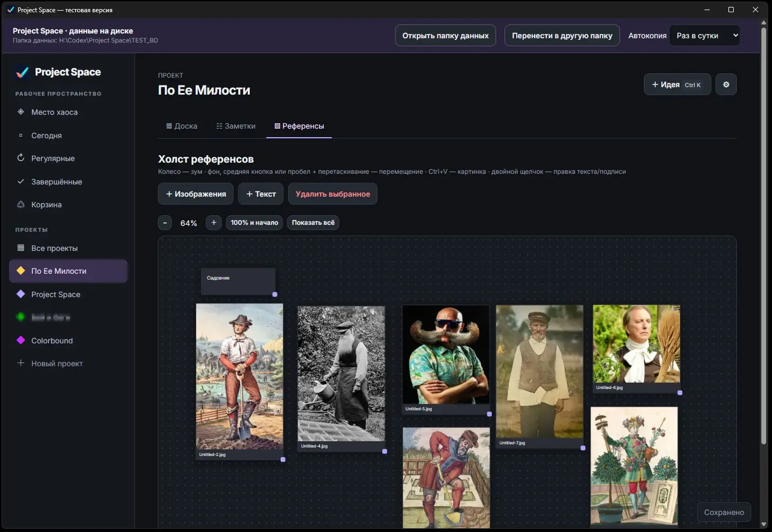
Task: Switch to the Доска tab
Action: tap(182, 126)
